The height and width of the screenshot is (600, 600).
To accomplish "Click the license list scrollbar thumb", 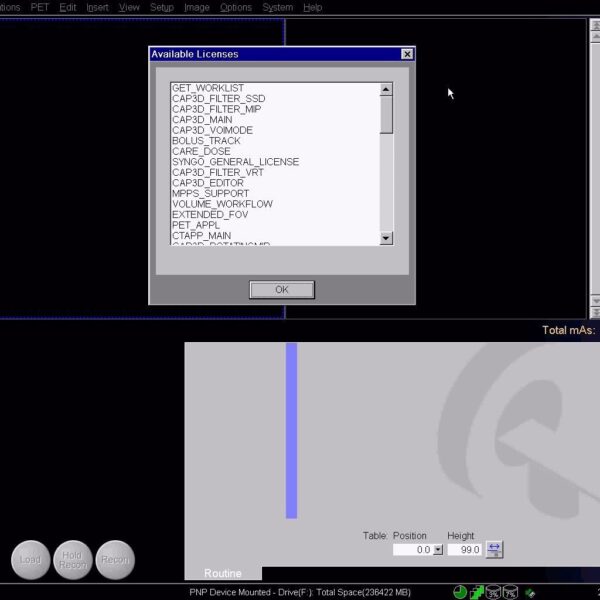I will click(386, 115).
